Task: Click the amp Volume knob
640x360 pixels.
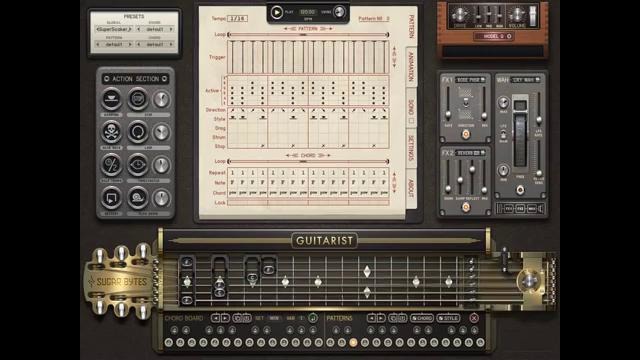Action: (517, 15)
